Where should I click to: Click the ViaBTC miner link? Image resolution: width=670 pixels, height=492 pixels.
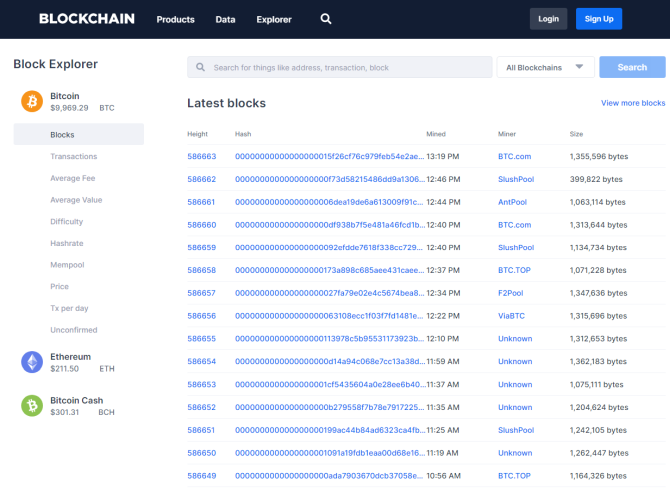click(511, 316)
